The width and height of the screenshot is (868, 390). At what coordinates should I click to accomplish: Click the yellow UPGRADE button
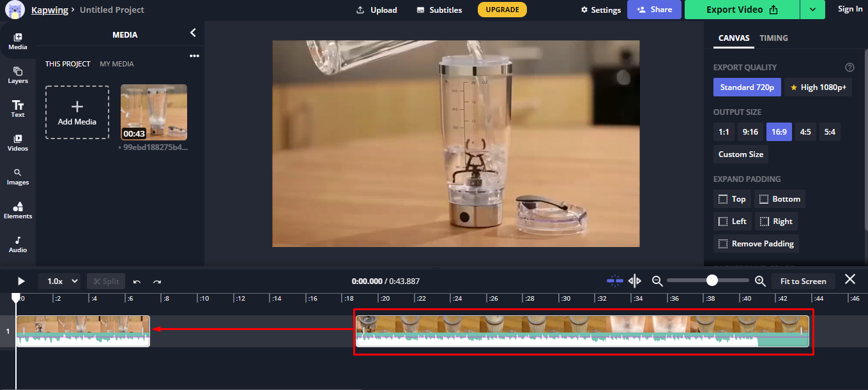point(502,10)
